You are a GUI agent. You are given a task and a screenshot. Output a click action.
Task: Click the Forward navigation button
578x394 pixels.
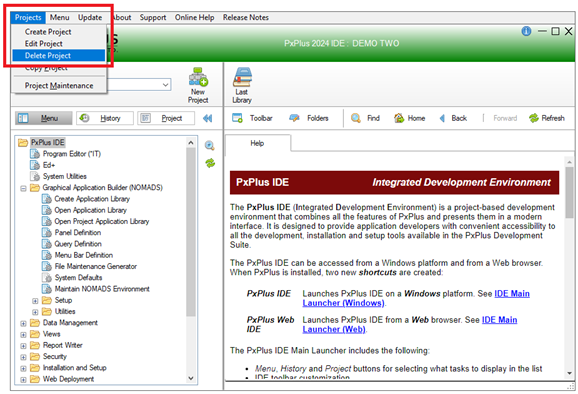point(505,118)
